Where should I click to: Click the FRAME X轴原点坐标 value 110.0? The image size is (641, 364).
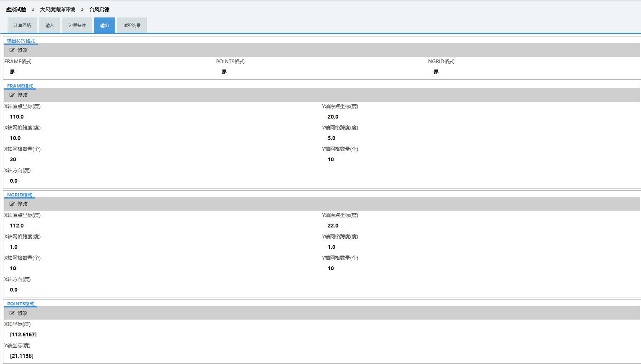17,117
